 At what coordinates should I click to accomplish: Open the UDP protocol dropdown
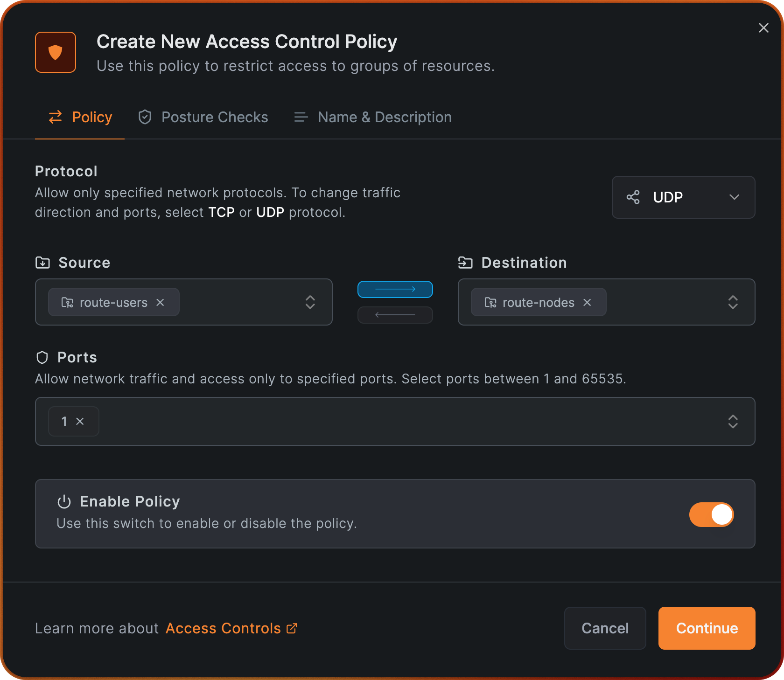[683, 197]
